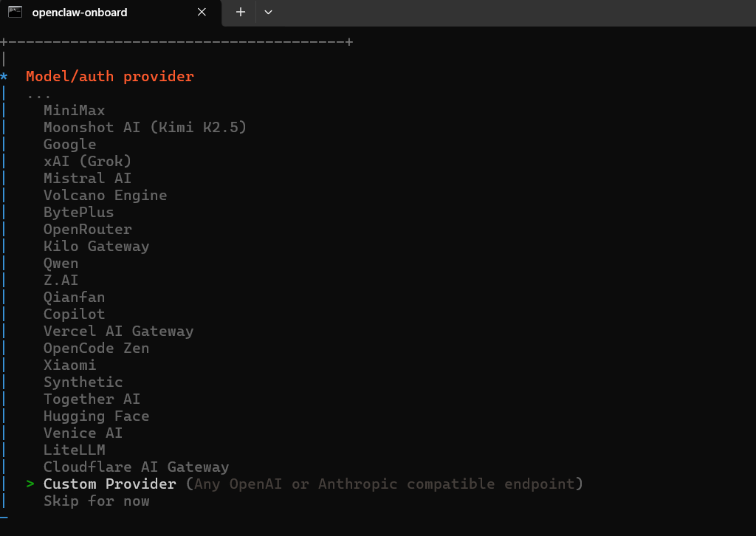Click the terminal icon in the tab

[x=15, y=12]
